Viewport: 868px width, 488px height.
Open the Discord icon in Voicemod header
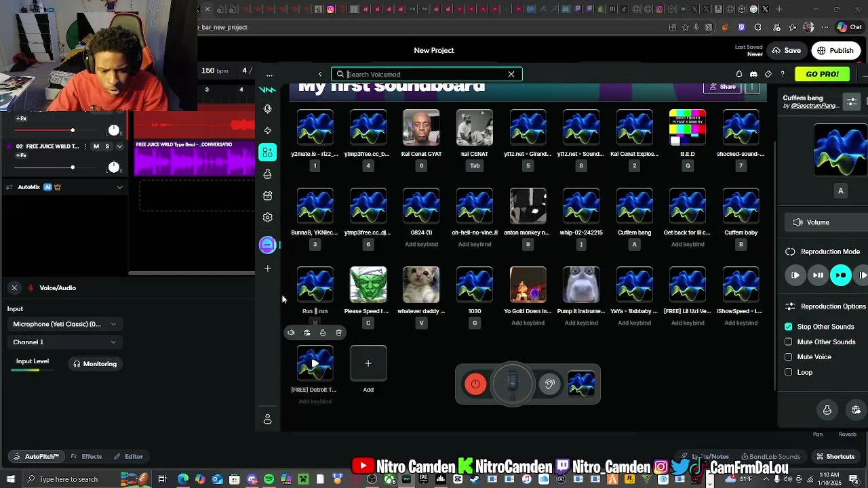coord(753,74)
